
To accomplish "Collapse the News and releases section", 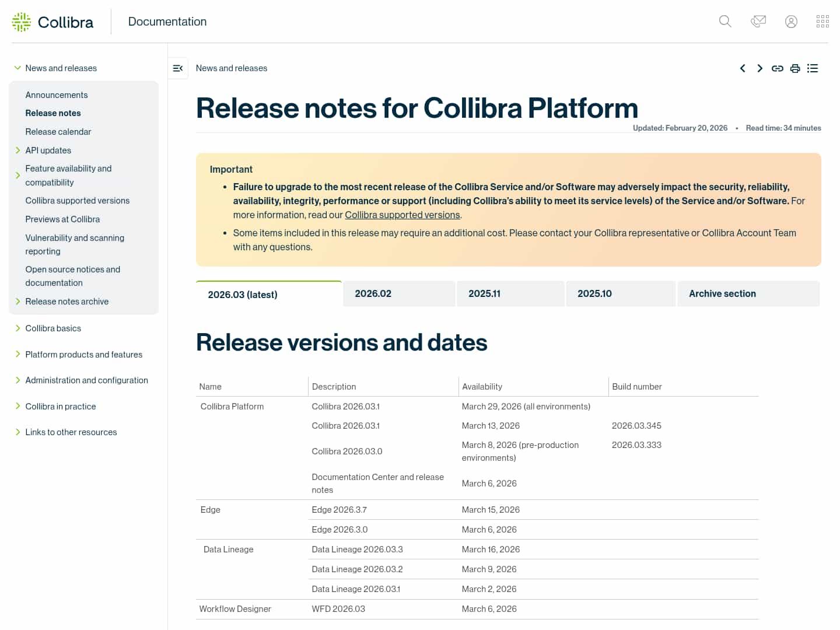I will click(17, 68).
